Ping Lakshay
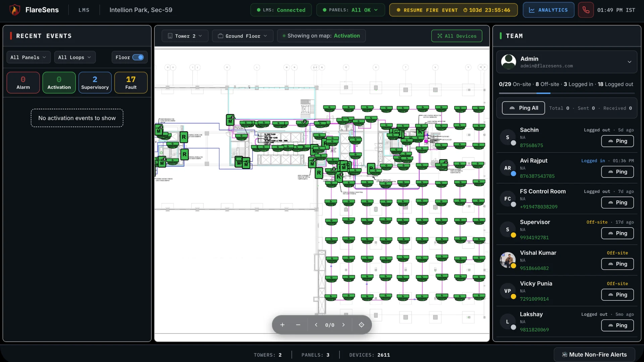The width and height of the screenshot is (644, 362). coord(617,325)
